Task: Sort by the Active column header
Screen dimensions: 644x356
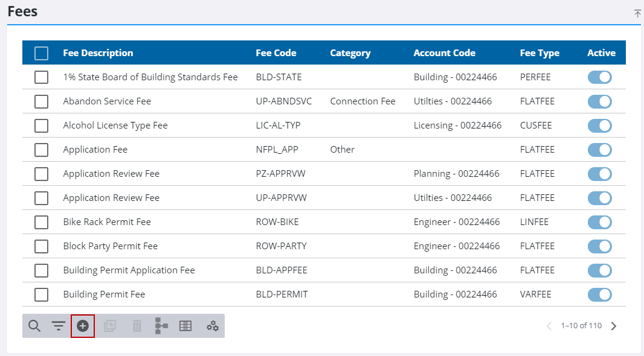Action: [x=601, y=53]
